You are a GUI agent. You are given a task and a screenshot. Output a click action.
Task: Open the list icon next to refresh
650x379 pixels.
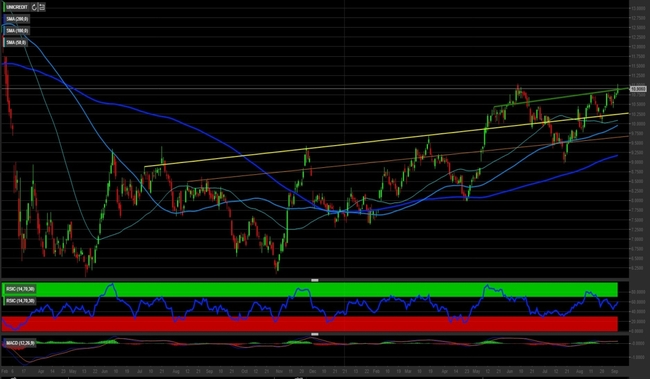click(x=42, y=7)
